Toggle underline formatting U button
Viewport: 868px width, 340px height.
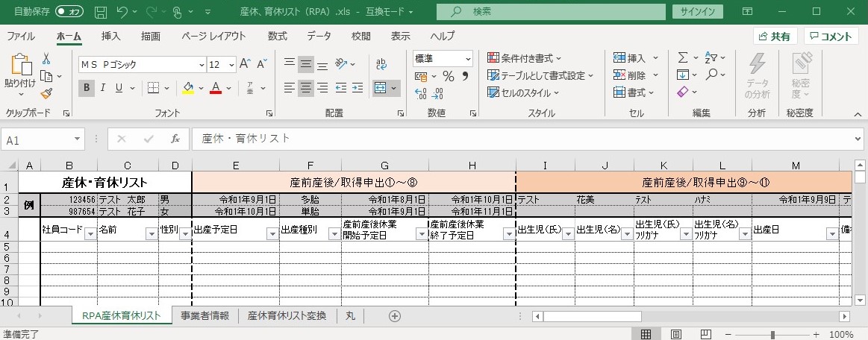[x=119, y=88]
